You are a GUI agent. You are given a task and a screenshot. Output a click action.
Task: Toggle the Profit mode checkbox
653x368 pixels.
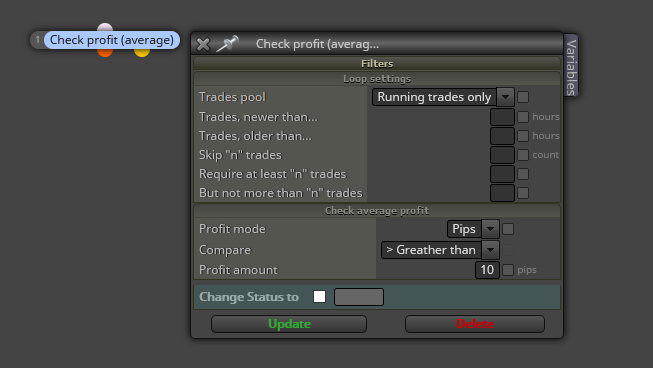tap(508, 229)
